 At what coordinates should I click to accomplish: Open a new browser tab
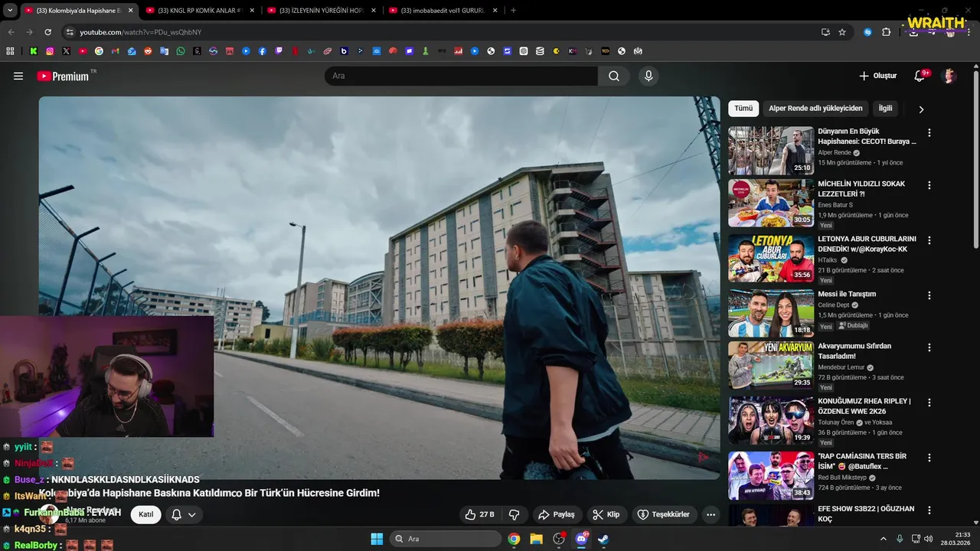513,11
